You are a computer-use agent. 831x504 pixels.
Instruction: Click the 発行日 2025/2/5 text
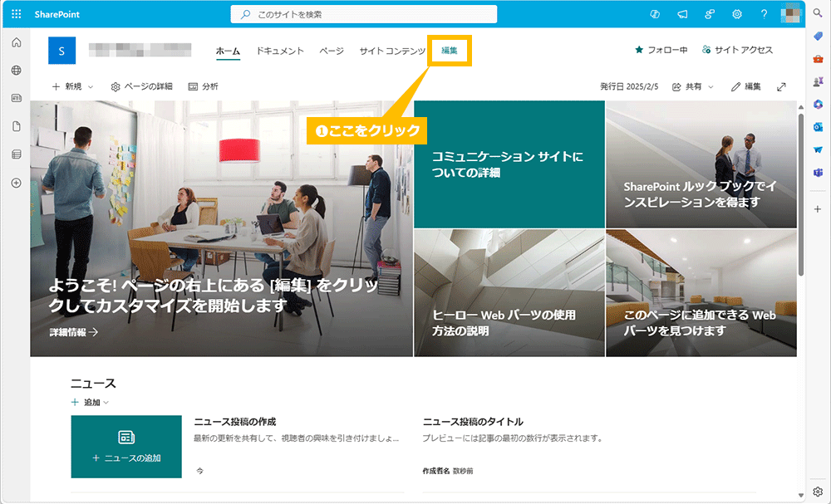tap(629, 86)
